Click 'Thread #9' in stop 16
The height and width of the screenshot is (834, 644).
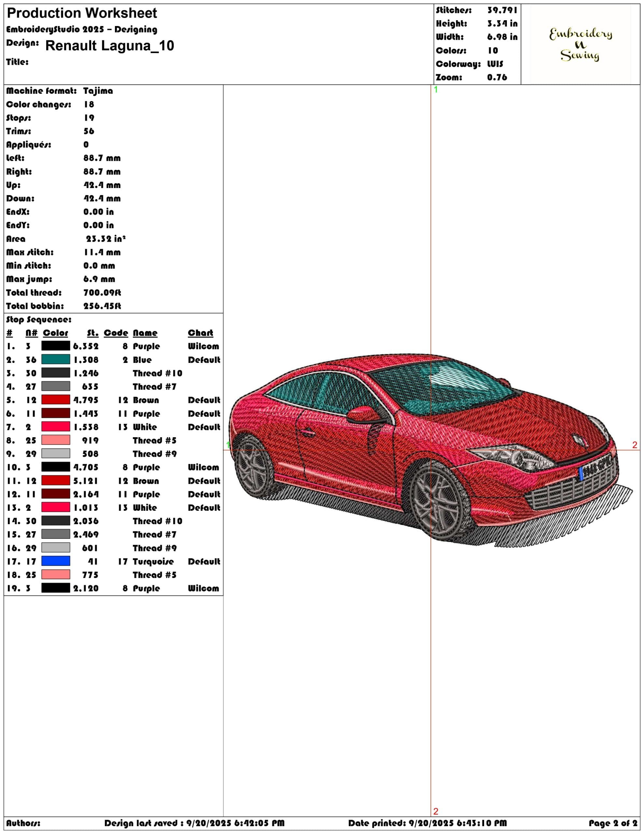tap(155, 548)
